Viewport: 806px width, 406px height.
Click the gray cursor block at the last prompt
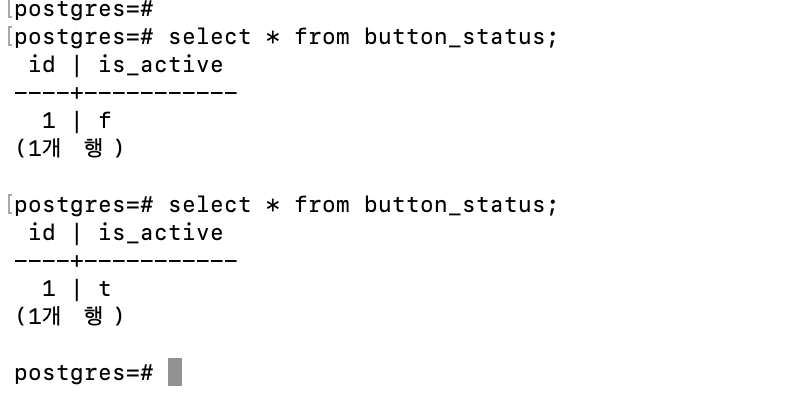175,373
